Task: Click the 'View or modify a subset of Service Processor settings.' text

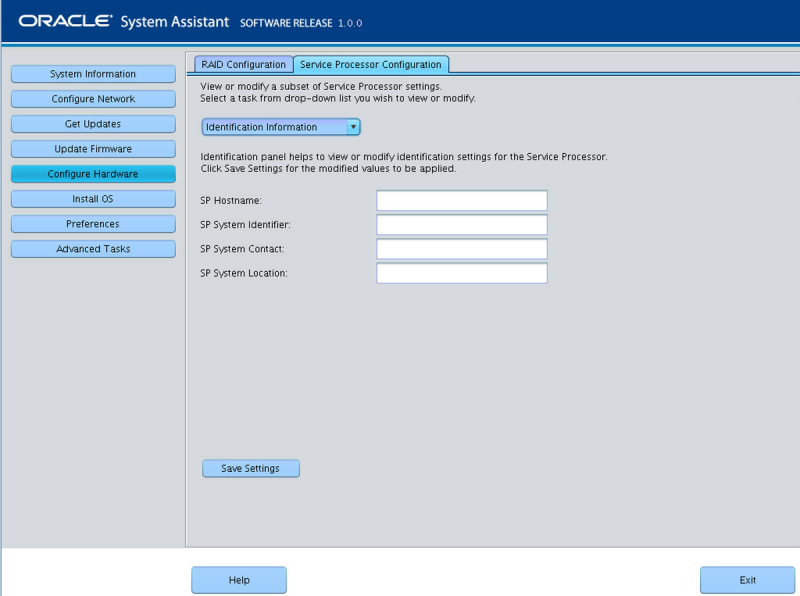Action: pos(321,86)
